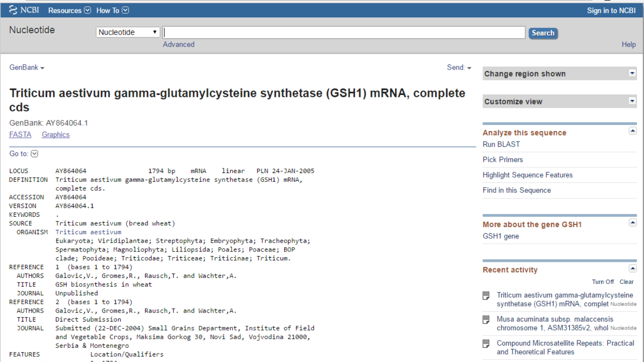Open the Send to menu

point(459,68)
